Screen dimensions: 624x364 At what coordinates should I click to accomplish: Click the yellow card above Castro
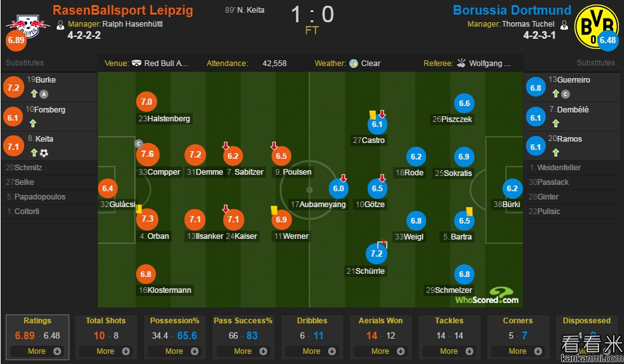372,115
